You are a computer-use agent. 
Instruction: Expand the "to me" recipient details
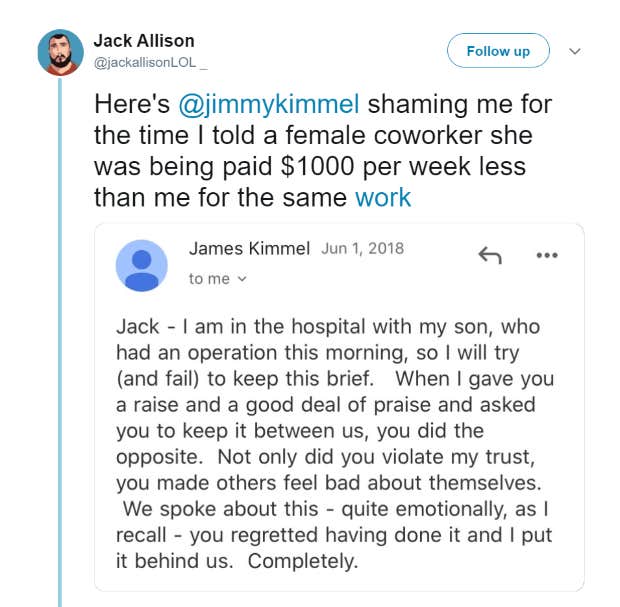pyautogui.click(x=217, y=279)
